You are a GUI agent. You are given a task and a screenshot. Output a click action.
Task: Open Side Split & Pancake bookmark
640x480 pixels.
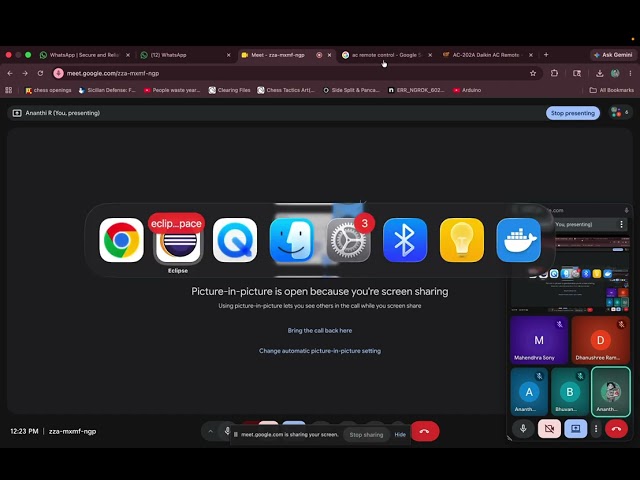[351, 90]
